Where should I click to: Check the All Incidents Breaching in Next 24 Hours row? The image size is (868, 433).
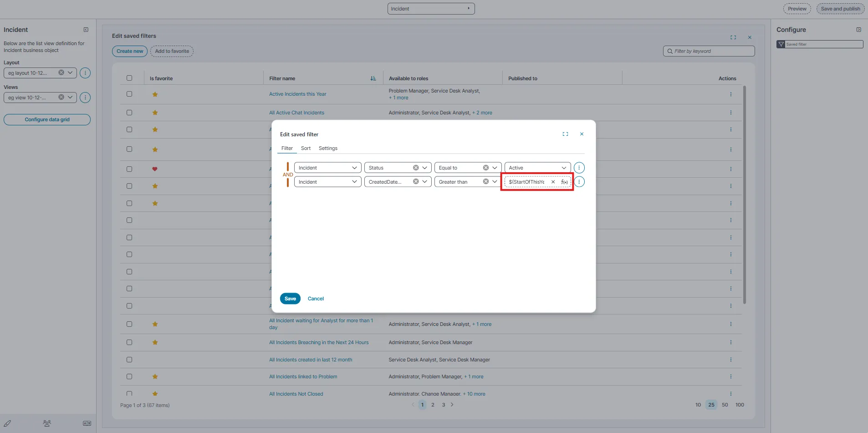point(129,342)
